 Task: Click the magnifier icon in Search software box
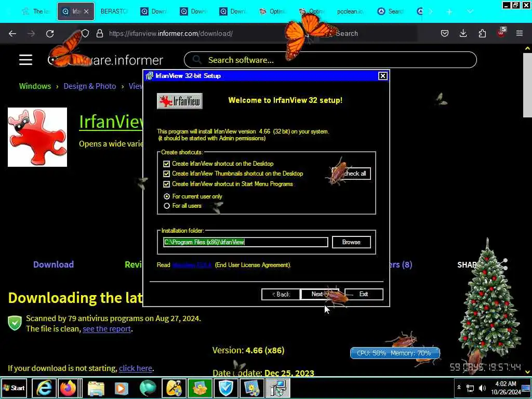click(197, 60)
